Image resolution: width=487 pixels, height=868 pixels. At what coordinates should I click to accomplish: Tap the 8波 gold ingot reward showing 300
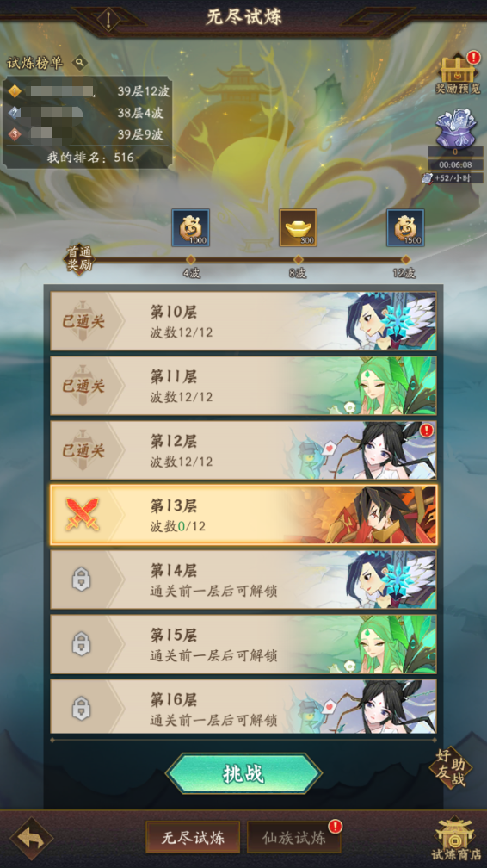298,227
